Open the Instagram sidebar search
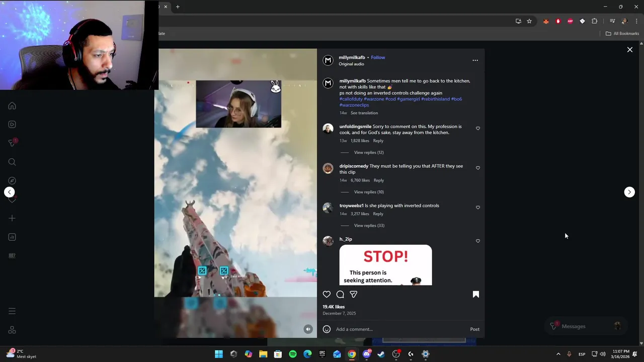 coord(12,162)
